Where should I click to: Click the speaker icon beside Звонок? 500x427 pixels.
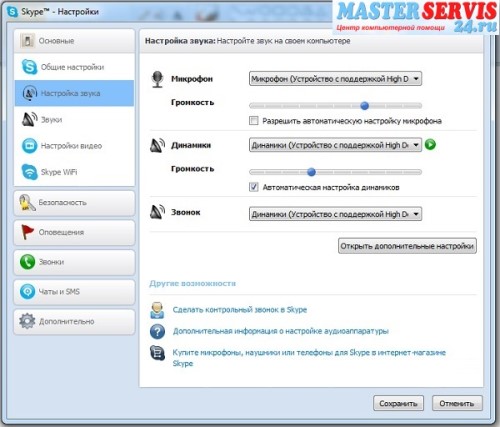pos(157,212)
